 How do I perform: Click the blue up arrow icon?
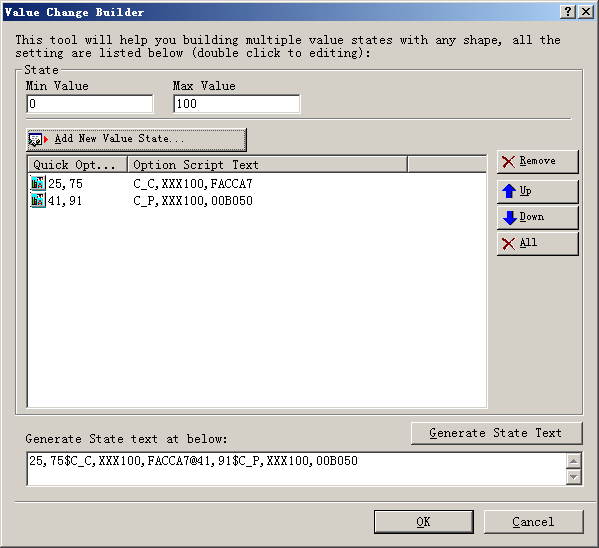[509, 191]
